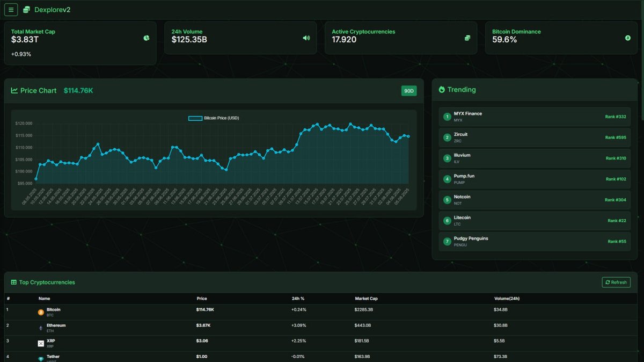Open Litecoin trending entry
Image resolution: width=644 pixels, height=362 pixels.
tap(535, 221)
